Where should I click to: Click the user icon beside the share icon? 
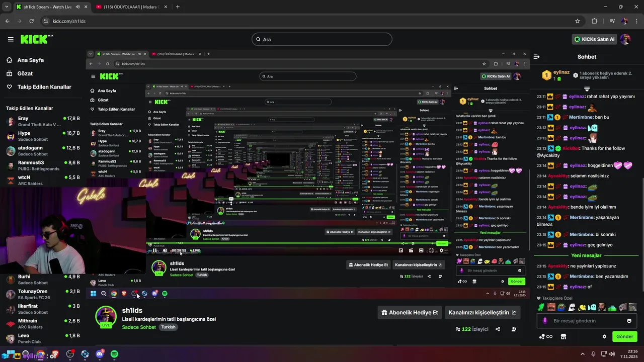(514, 329)
